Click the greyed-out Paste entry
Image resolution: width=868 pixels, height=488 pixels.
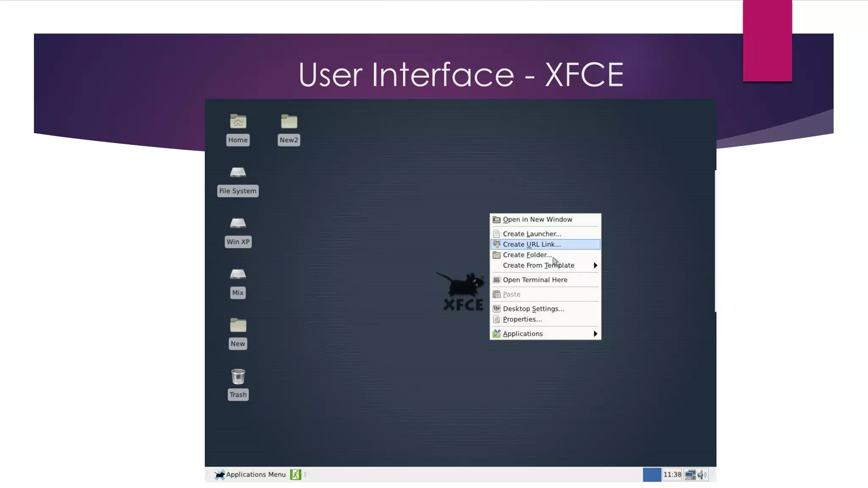tap(545, 294)
